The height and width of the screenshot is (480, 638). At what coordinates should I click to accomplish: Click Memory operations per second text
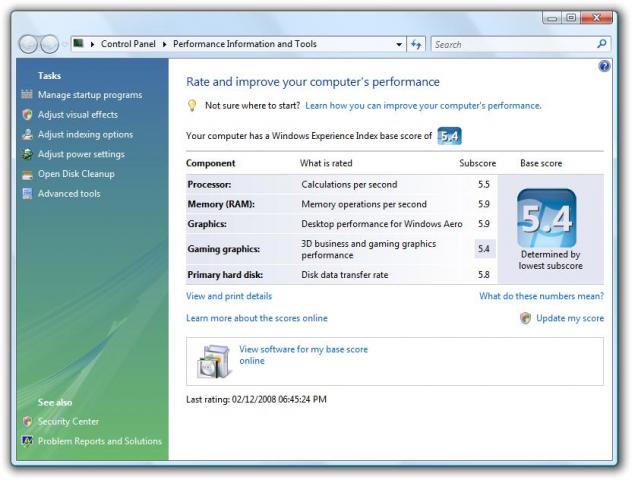coord(364,204)
